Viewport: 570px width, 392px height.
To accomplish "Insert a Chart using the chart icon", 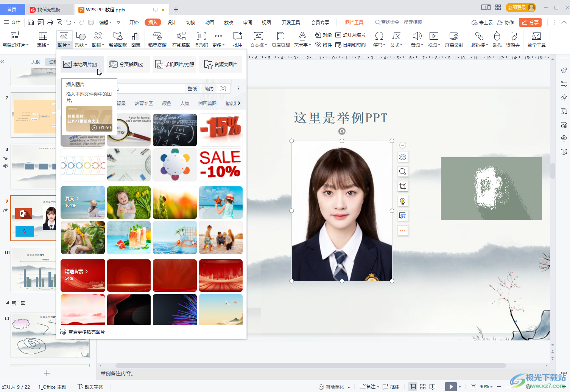I will (135, 36).
